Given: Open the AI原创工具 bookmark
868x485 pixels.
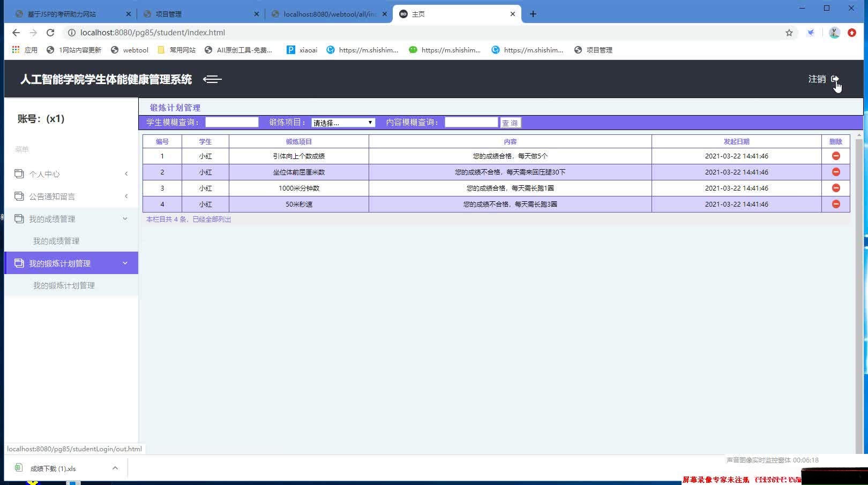Looking at the screenshot, I should (x=238, y=50).
